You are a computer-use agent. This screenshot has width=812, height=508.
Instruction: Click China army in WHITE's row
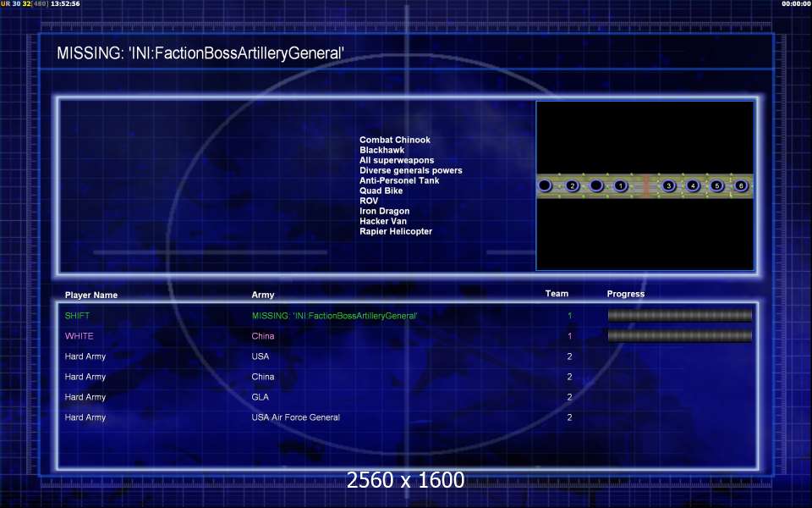pos(263,336)
